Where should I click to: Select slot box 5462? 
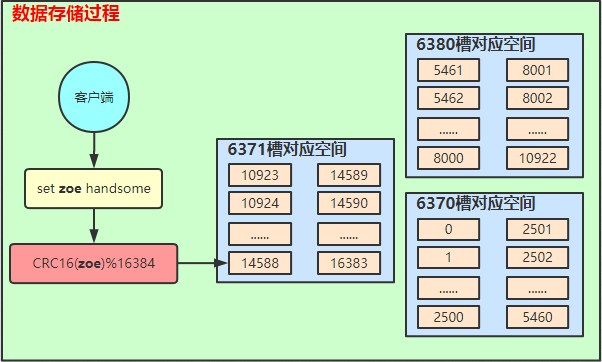pos(448,98)
